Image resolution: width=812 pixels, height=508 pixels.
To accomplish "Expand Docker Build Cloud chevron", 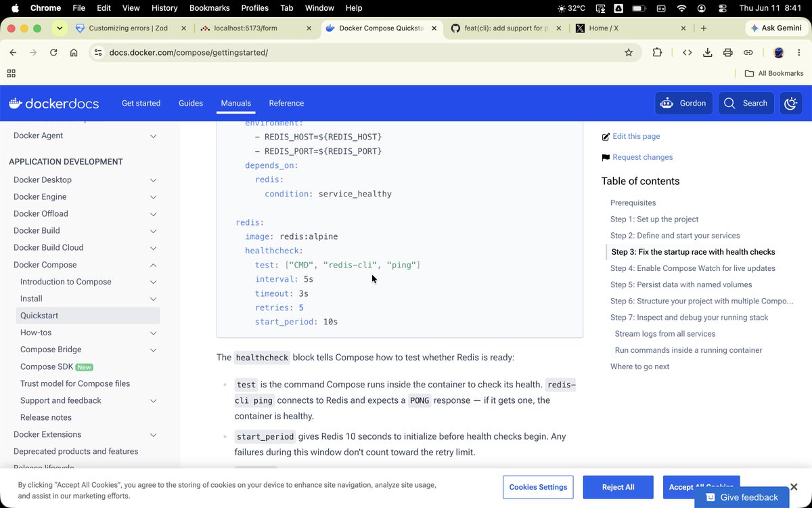I will pos(153,248).
